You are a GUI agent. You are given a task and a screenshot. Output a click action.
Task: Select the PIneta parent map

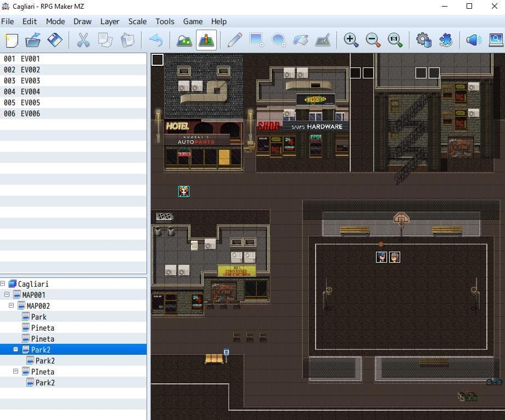[x=42, y=371]
